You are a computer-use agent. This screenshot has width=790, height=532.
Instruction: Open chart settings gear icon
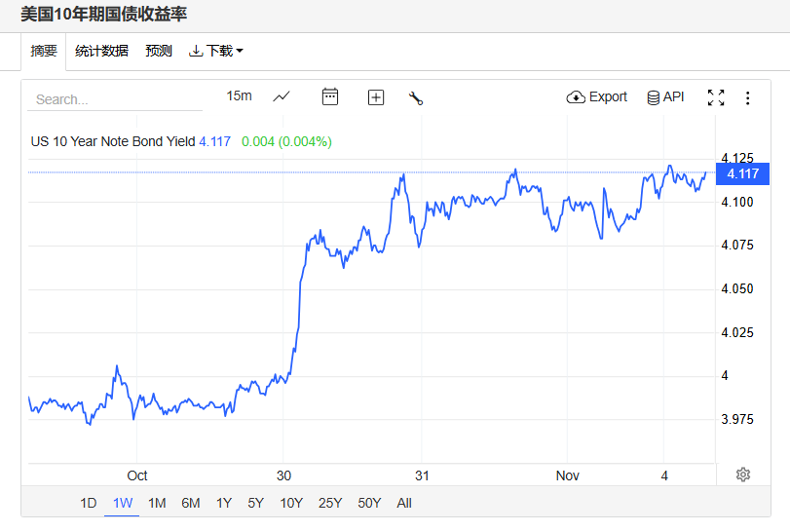[743, 475]
